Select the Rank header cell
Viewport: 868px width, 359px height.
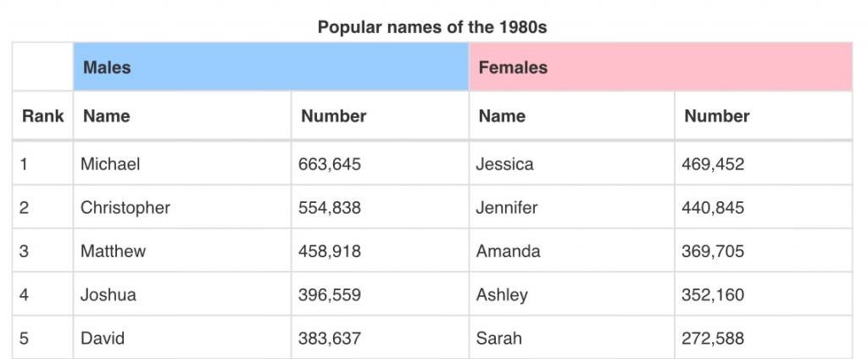point(42,115)
